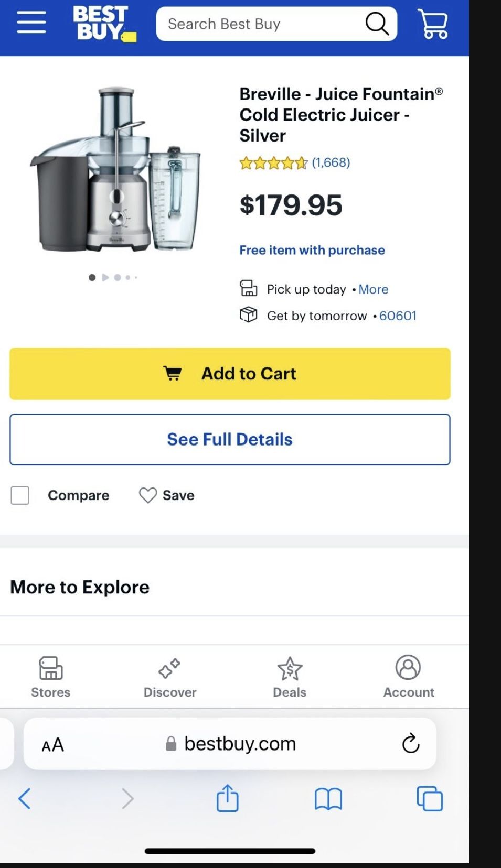Show open Safari tabs
The width and height of the screenshot is (501, 868).
pyautogui.click(x=430, y=799)
